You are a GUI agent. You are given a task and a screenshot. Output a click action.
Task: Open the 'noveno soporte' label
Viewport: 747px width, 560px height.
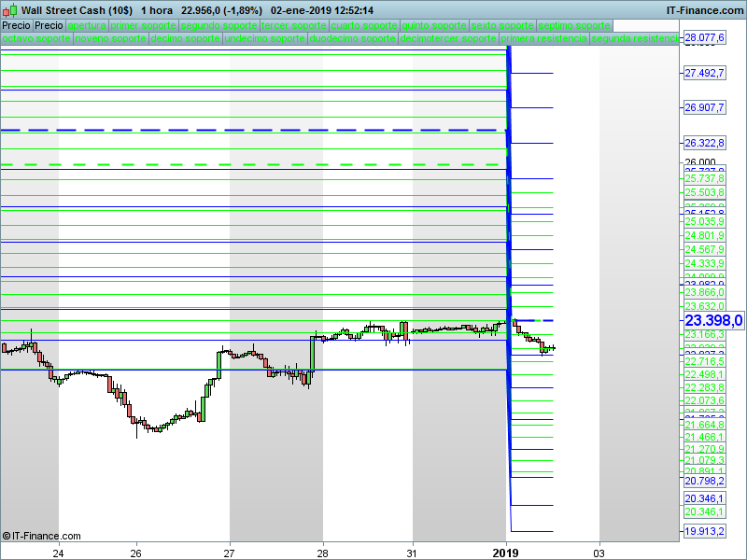pyautogui.click(x=110, y=38)
